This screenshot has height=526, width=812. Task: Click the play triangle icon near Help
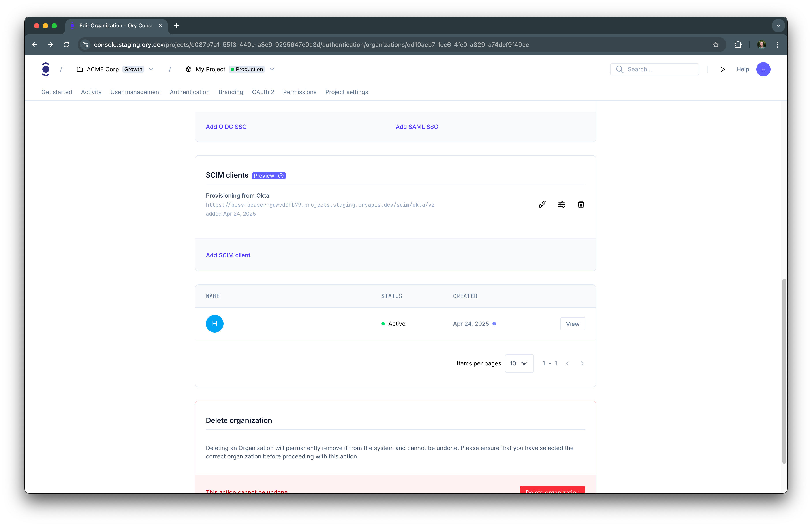click(722, 69)
